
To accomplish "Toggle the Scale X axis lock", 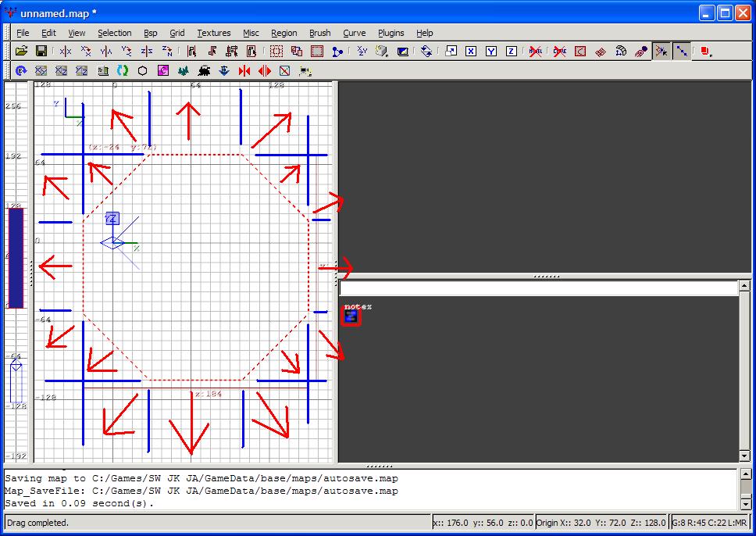I will 471,51.
